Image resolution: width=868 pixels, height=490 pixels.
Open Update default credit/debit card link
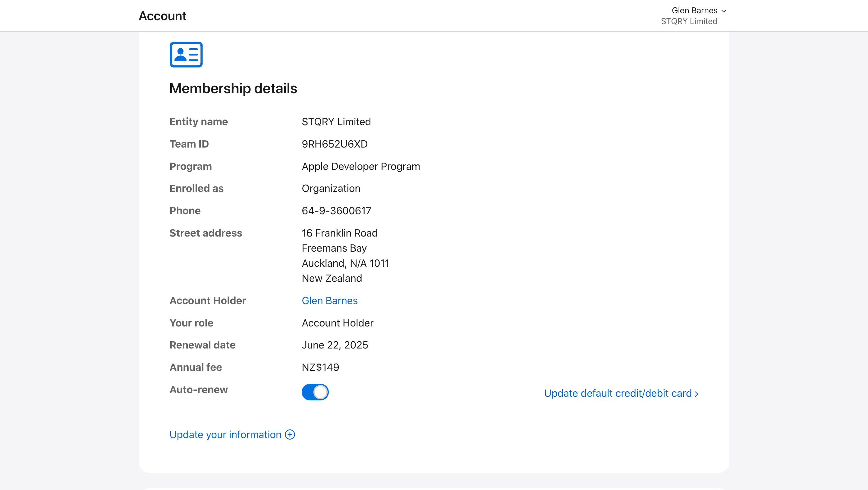(617, 393)
